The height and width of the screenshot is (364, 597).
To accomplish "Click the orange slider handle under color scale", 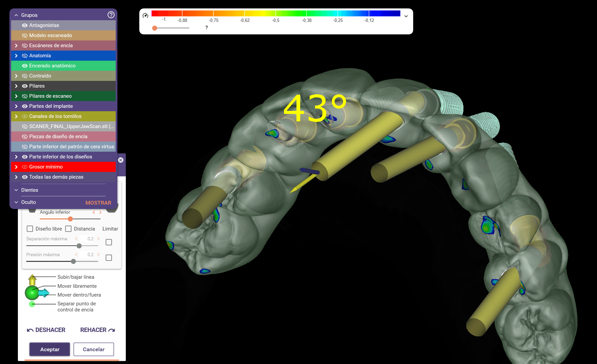I will click(x=154, y=28).
